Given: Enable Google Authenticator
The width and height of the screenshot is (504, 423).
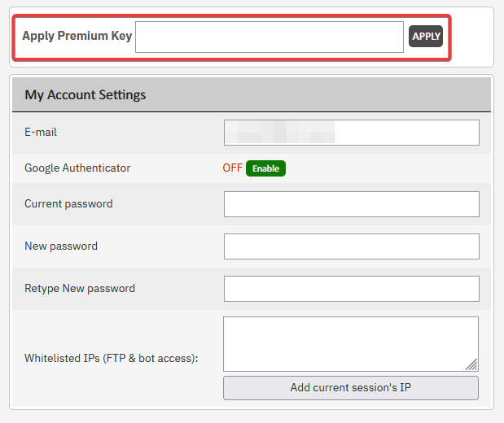Looking at the screenshot, I should [x=265, y=168].
